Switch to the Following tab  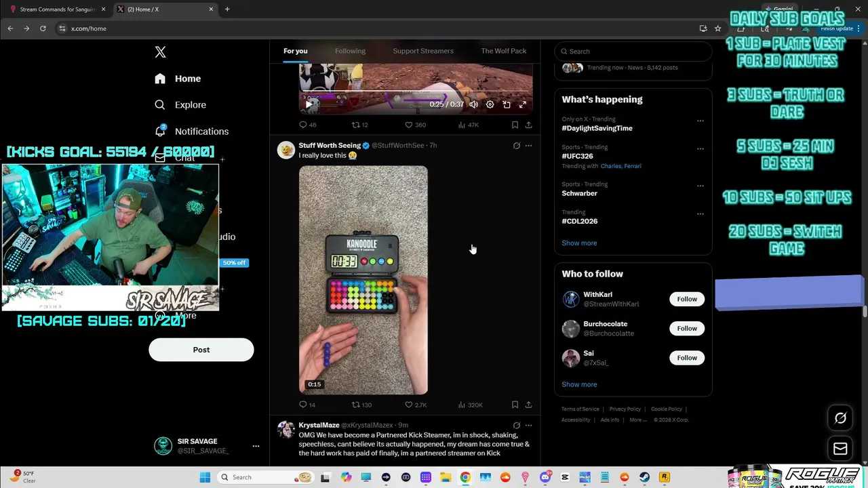pyautogui.click(x=350, y=51)
